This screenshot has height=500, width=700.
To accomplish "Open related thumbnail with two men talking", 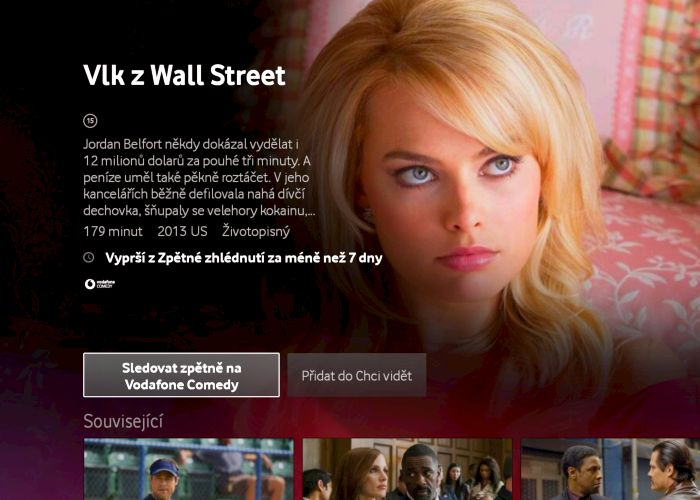I will tap(610, 469).
